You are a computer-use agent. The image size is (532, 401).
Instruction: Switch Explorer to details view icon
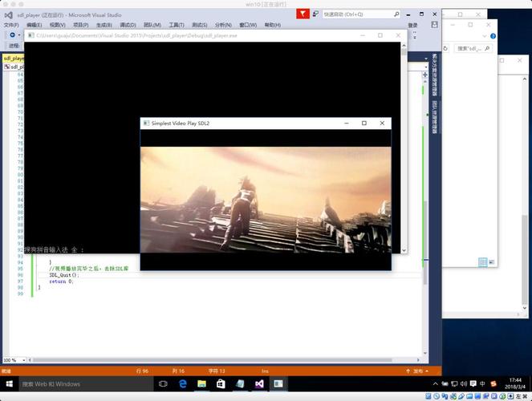click(482, 262)
